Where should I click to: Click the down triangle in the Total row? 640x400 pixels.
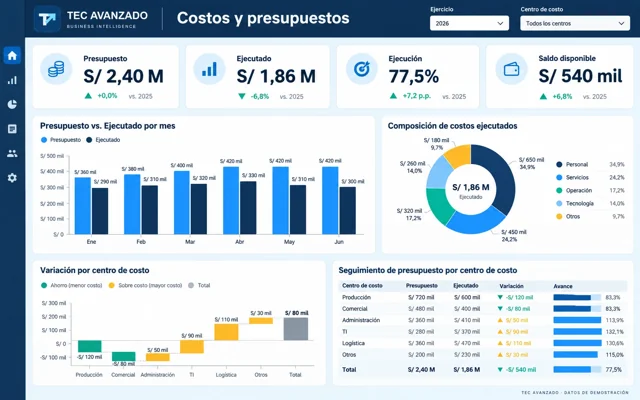500,370
